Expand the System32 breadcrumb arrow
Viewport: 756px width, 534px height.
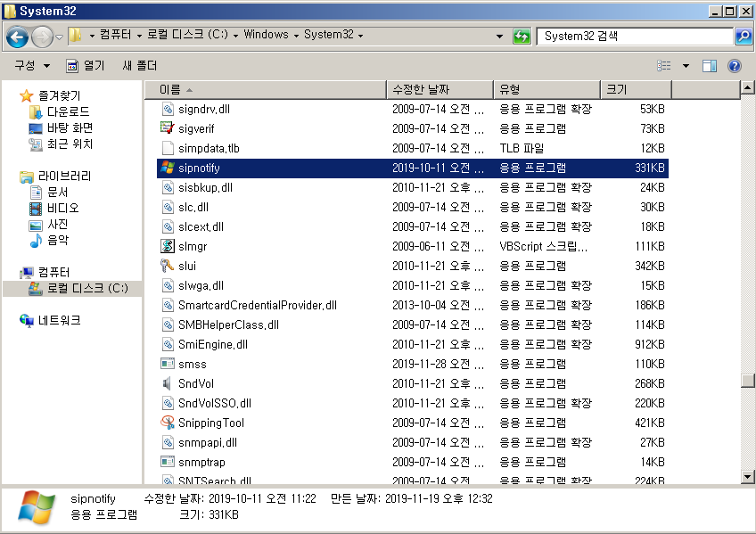pyautogui.click(x=361, y=35)
